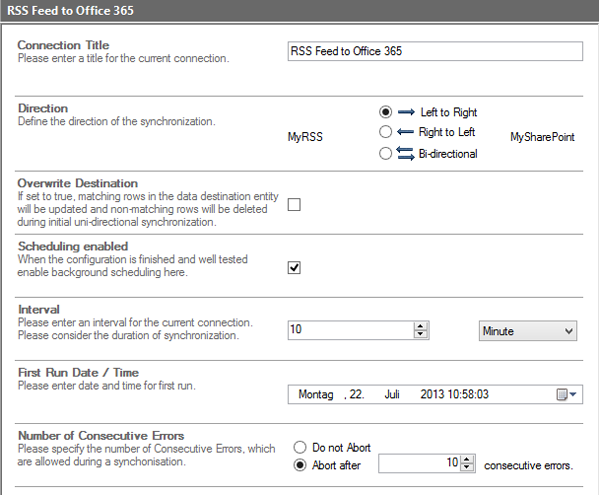The image size is (600, 495).
Task: Open the calendar picker for First Run Date
Action: click(x=566, y=394)
